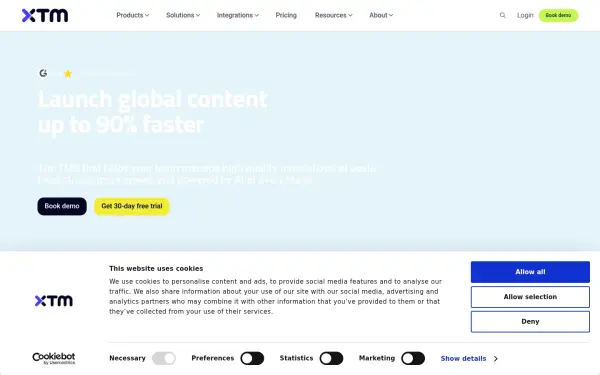
Task: Open the Login link
Action: (x=525, y=15)
